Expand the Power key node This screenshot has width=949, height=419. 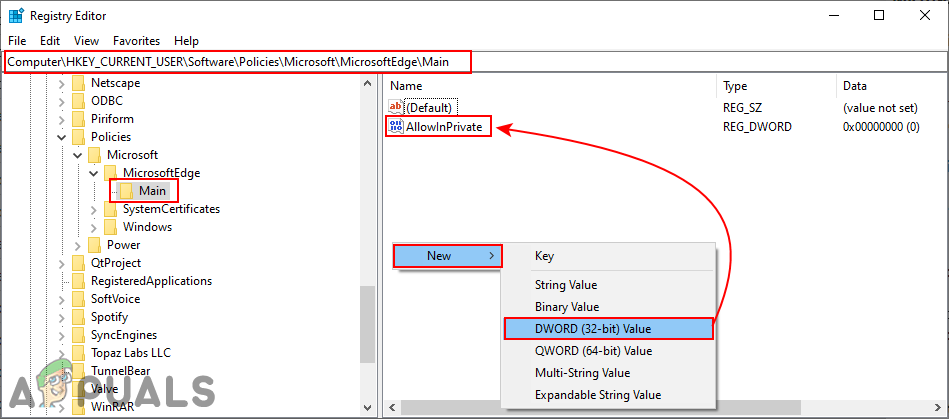click(x=78, y=245)
